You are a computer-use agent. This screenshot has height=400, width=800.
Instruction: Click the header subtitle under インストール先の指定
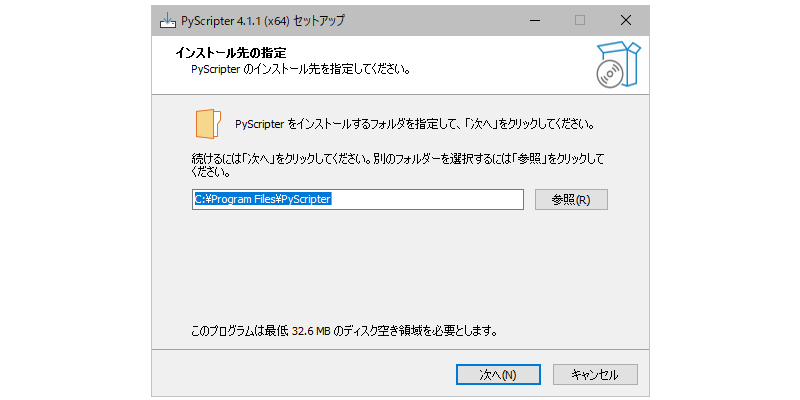click(x=301, y=70)
